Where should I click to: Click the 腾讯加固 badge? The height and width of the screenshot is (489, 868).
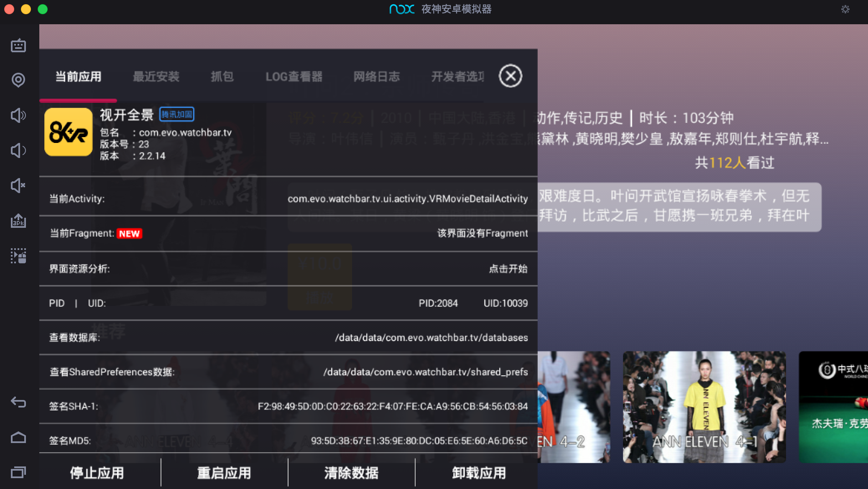pos(177,114)
